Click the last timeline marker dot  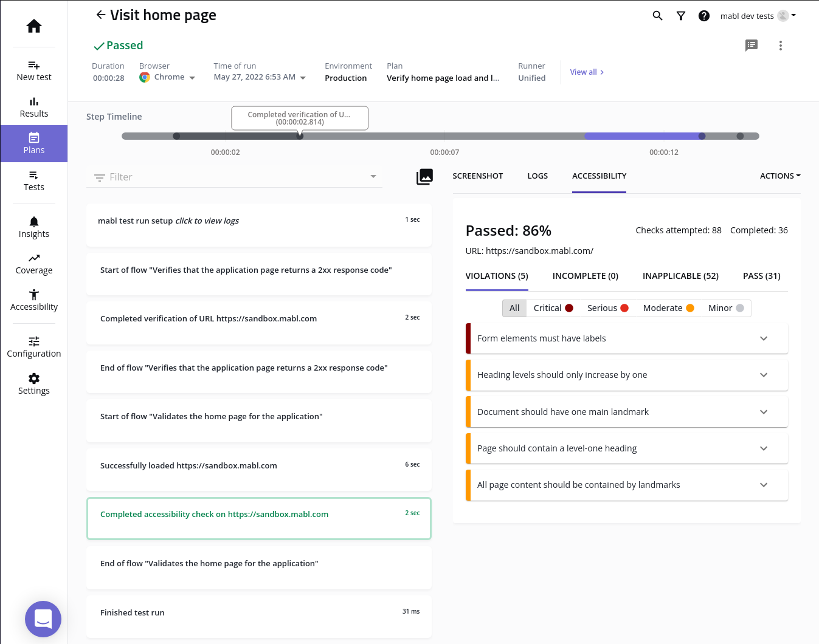[740, 136]
